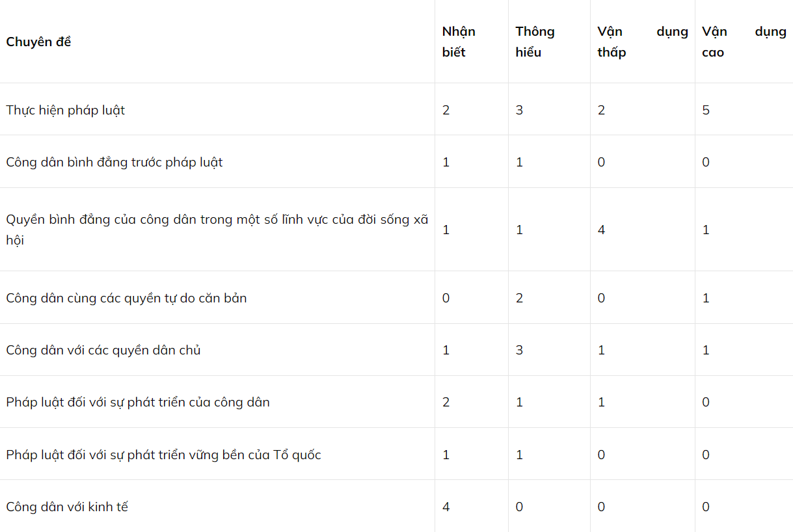Click "Pháp luật đối với sự phát triển của công dân"

click(x=137, y=402)
